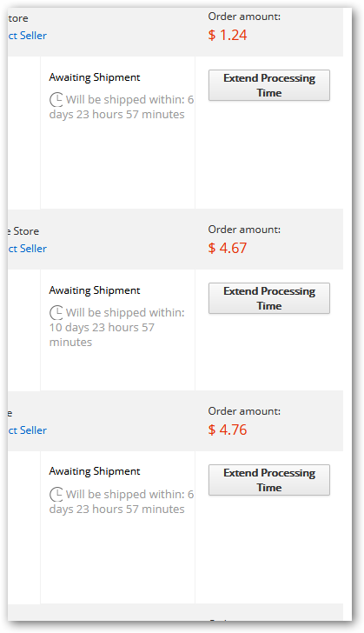Click the store name above the $4.67 Contact Seller link

point(23,231)
